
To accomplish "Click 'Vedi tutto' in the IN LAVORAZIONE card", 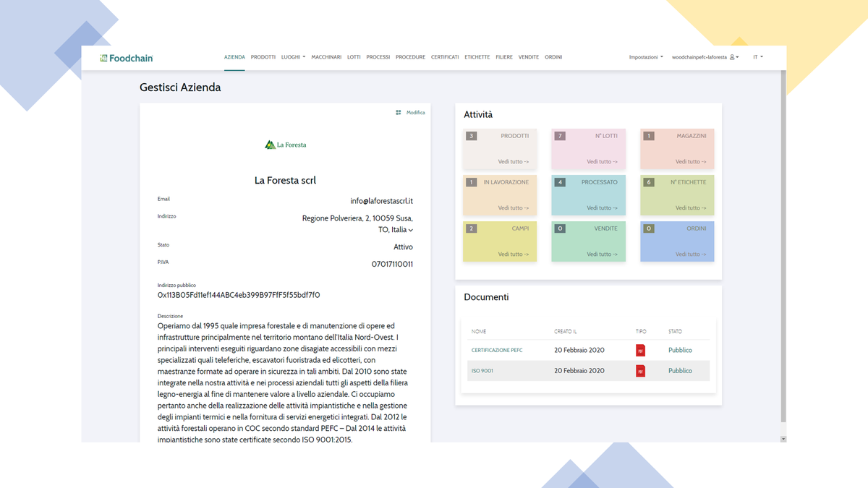I will [514, 208].
